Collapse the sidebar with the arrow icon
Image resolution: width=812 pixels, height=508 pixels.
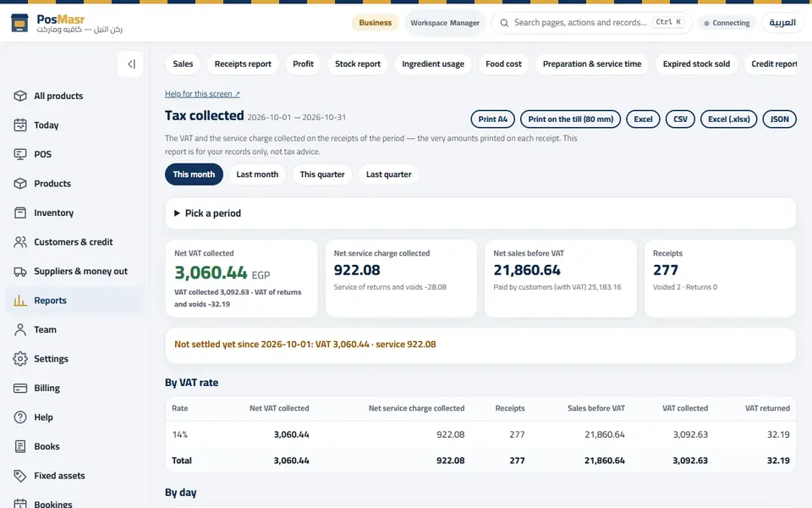point(130,64)
